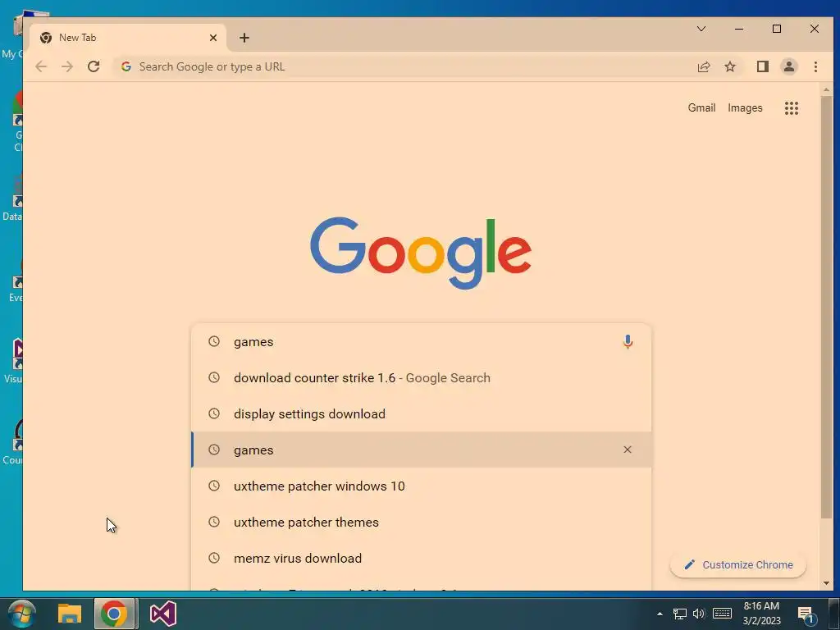Click the Google logo
This screenshot has height=630, width=840.
click(421, 253)
